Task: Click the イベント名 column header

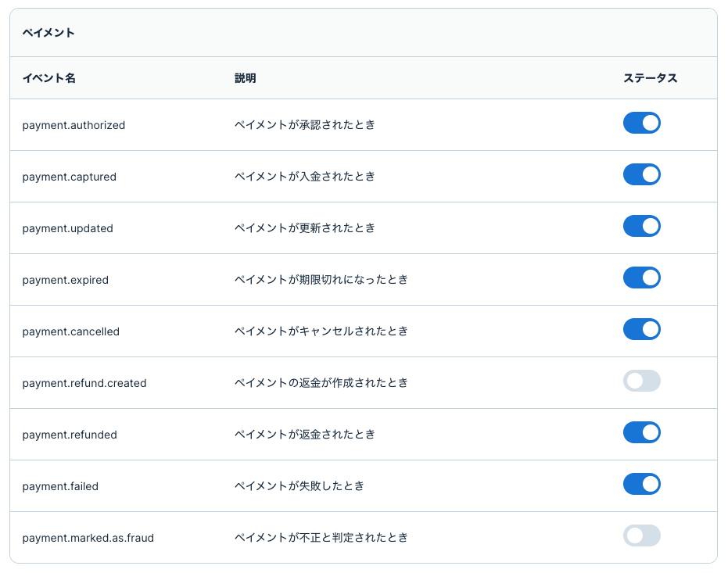Action: point(48,78)
